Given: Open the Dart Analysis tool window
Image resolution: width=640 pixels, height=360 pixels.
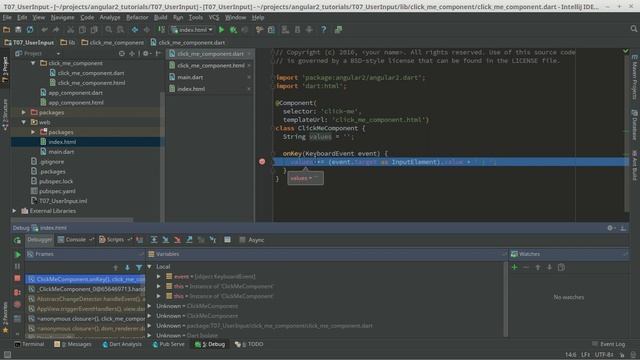Looking at the screenshot, I should tap(122, 344).
